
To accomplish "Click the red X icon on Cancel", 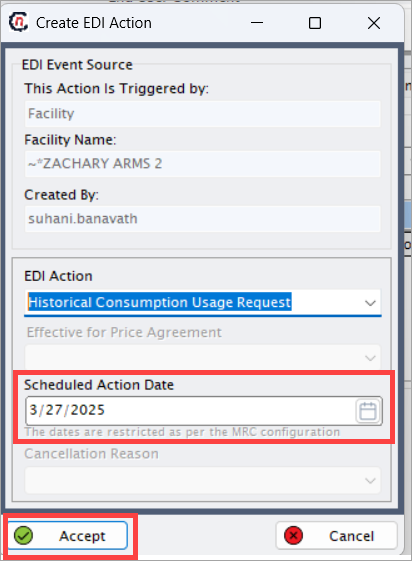I will coord(293,536).
